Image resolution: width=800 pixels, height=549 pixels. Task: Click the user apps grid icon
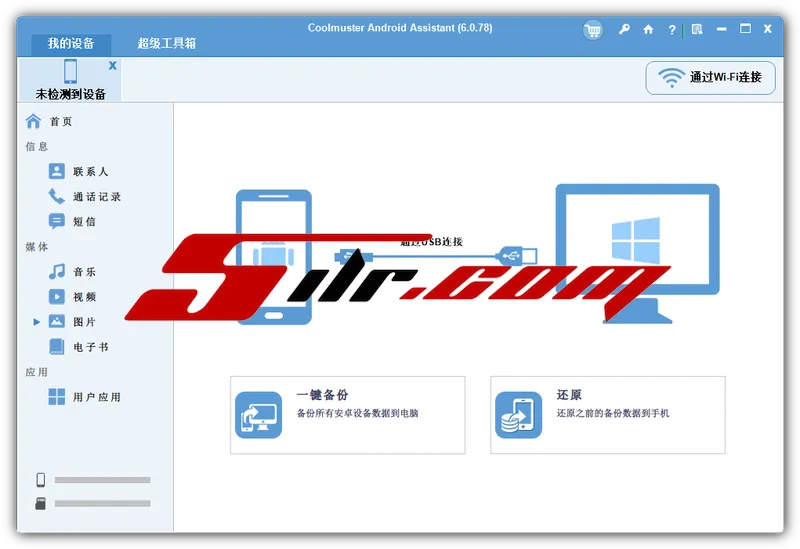click(57, 396)
